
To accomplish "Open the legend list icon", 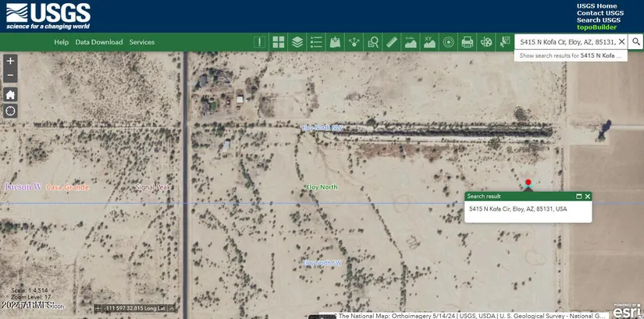I will pyautogui.click(x=316, y=42).
